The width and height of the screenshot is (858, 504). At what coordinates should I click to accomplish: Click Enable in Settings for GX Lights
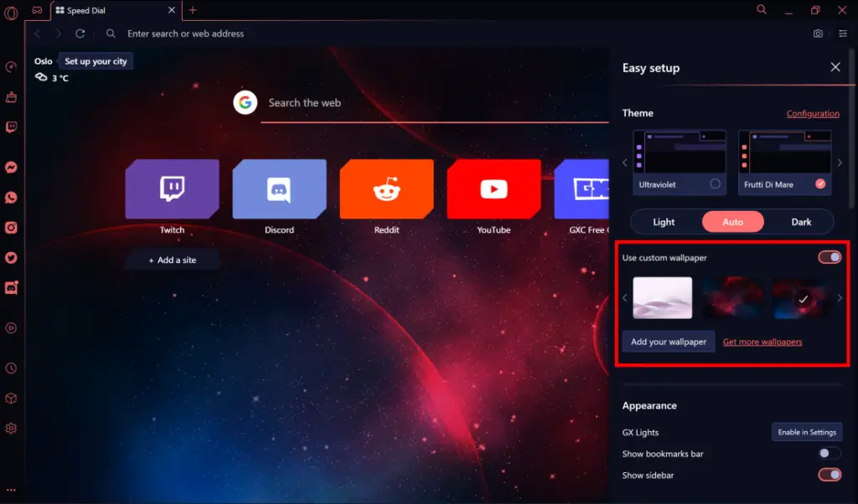(x=807, y=432)
